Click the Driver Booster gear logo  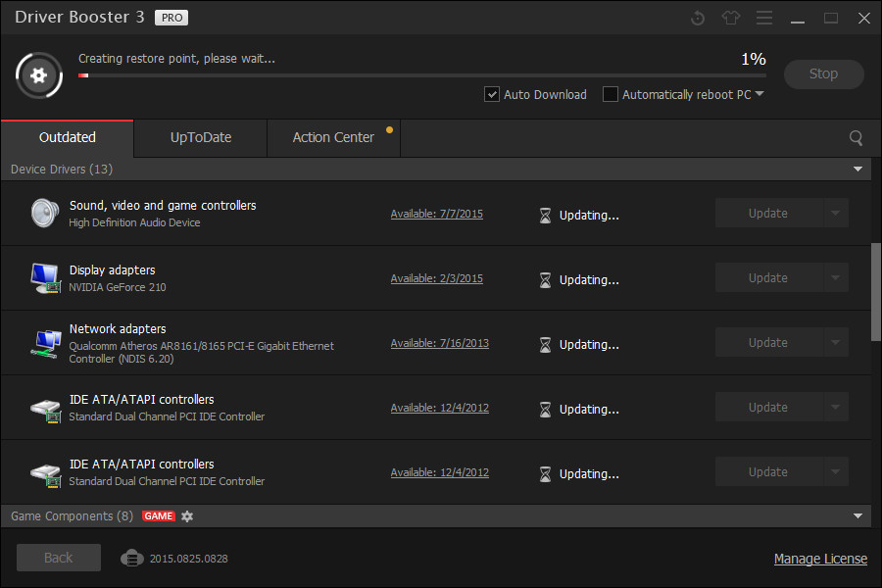click(38, 74)
